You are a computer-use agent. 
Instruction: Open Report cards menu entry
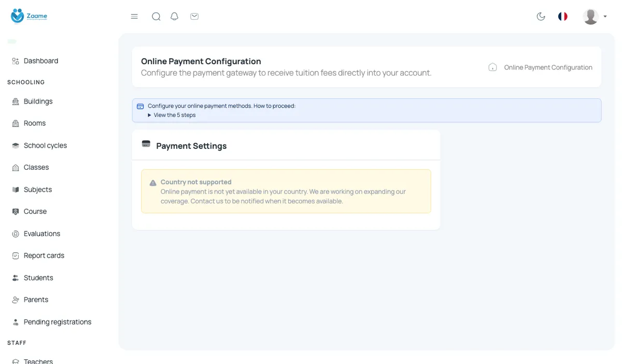(44, 256)
